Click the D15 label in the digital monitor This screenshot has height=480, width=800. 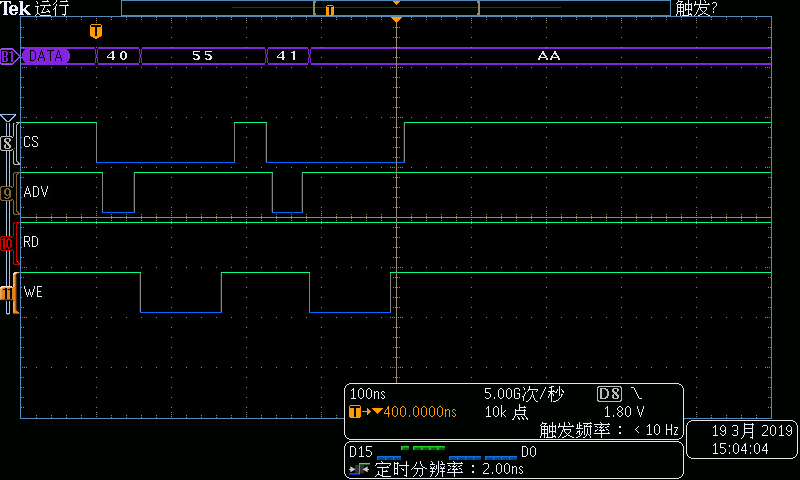pos(361,452)
